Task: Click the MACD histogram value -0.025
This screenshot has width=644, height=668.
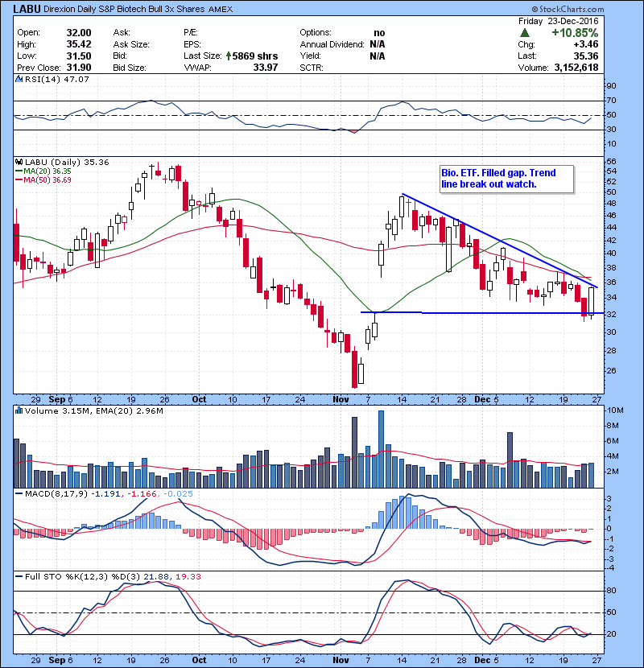Action: [178, 494]
